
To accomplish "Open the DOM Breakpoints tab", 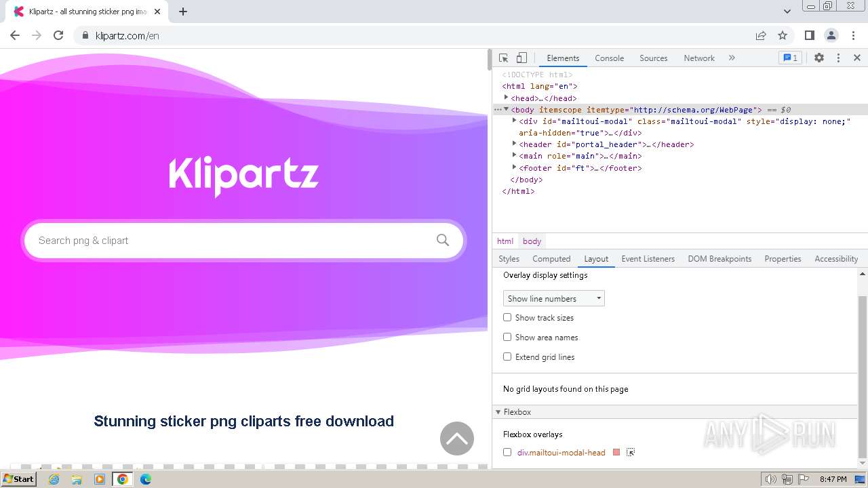I will [x=719, y=259].
